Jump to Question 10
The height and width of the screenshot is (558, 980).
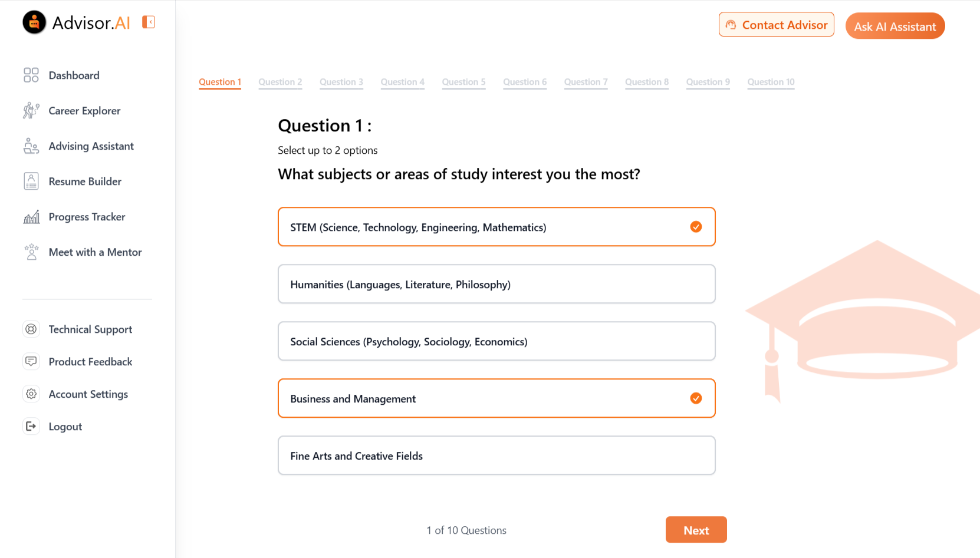[771, 82]
